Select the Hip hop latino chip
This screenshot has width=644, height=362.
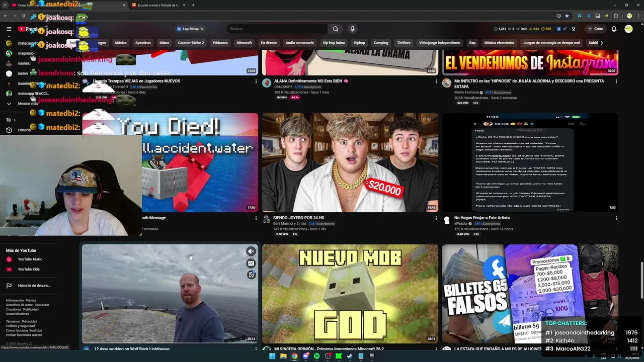tap(334, 43)
